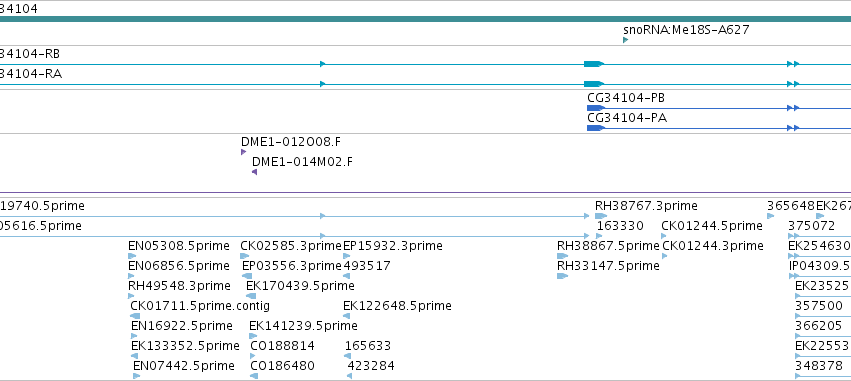Open the CK01244.3prime EST label
851x381 pixels.
click(713, 246)
